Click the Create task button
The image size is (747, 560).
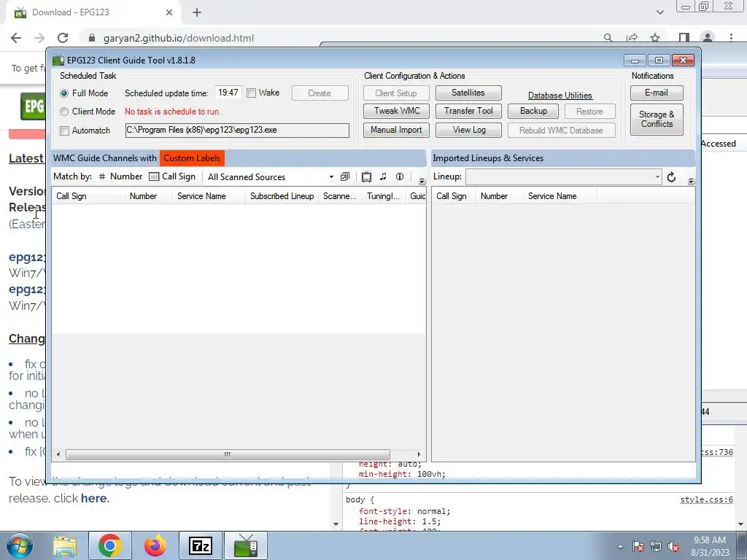pyautogui.click(x=320, y=93)
